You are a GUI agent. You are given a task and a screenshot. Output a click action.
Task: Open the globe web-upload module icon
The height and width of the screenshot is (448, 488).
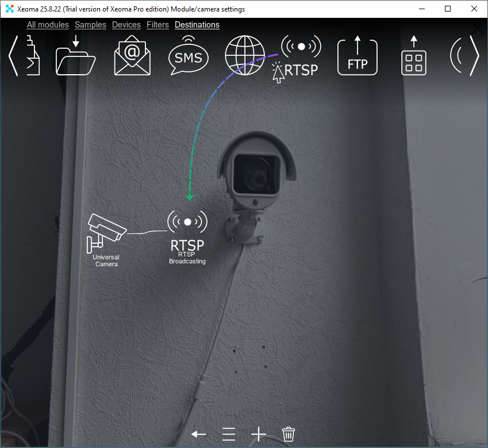pos(244,56)
